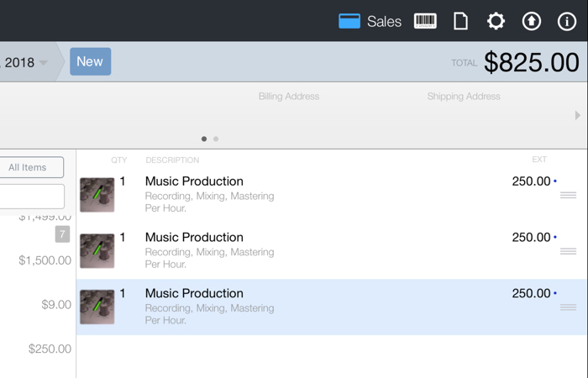Choose the $9.00 item in sidebar

click(x=55, y=304)
